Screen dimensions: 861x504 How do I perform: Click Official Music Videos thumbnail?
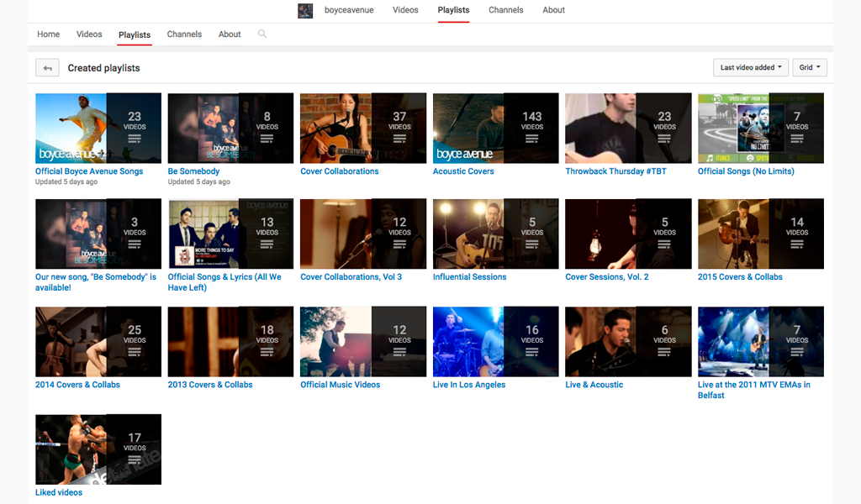point(363,341)
